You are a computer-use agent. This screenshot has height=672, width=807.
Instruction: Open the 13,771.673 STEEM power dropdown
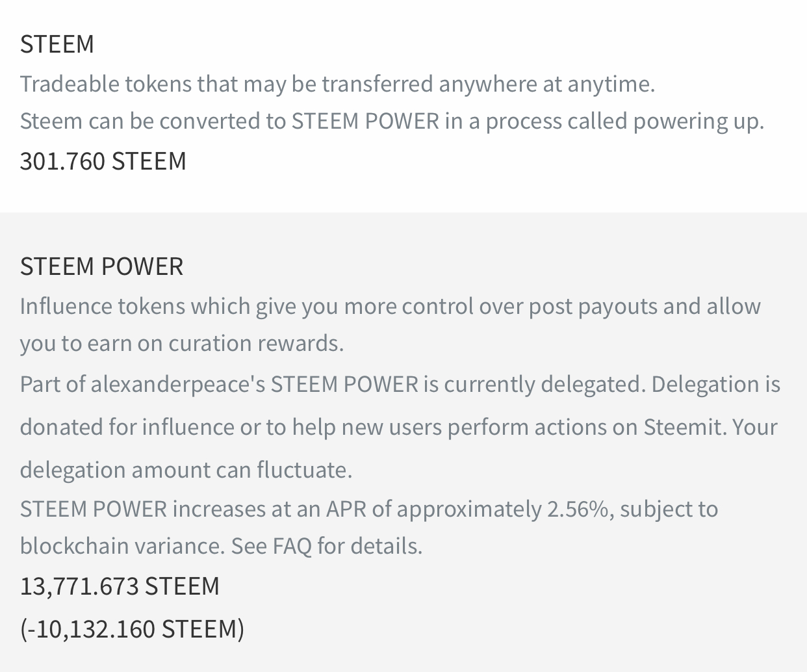pos(120,586)
